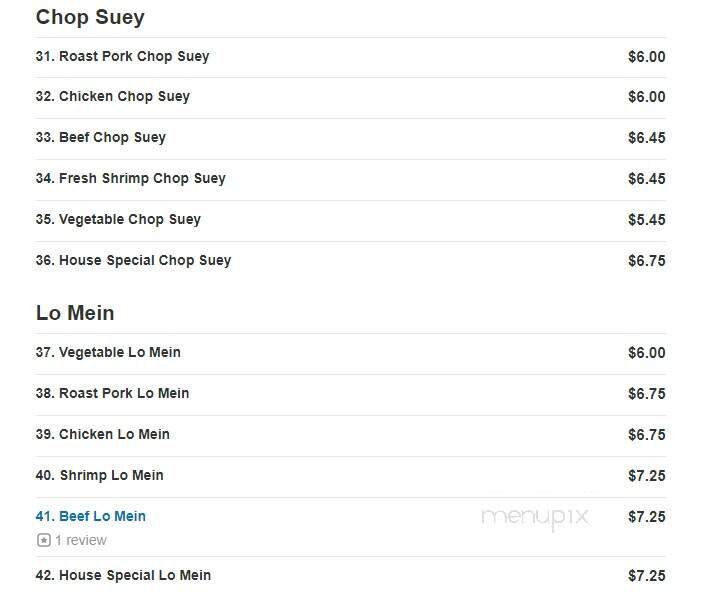Click the menupix watermark logo
Screen dimensions: 714x599
point(536,518)
